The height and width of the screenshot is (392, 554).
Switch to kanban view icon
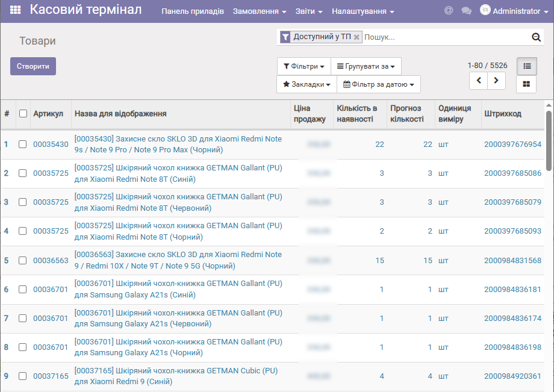click(526, 84)
